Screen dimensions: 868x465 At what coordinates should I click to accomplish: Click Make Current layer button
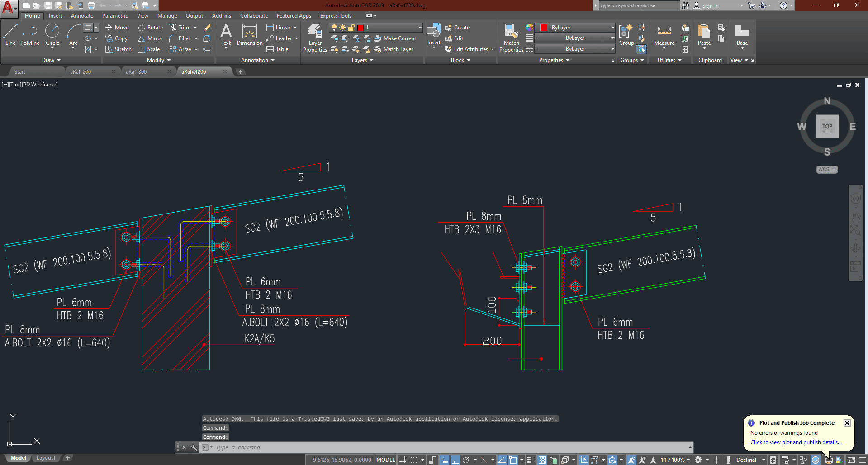pyautogui.click(x=395, y=38)
